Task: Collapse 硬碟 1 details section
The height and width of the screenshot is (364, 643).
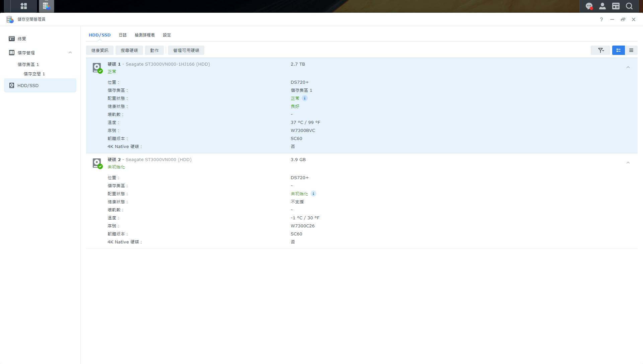Action: click(x=628, y=67)
